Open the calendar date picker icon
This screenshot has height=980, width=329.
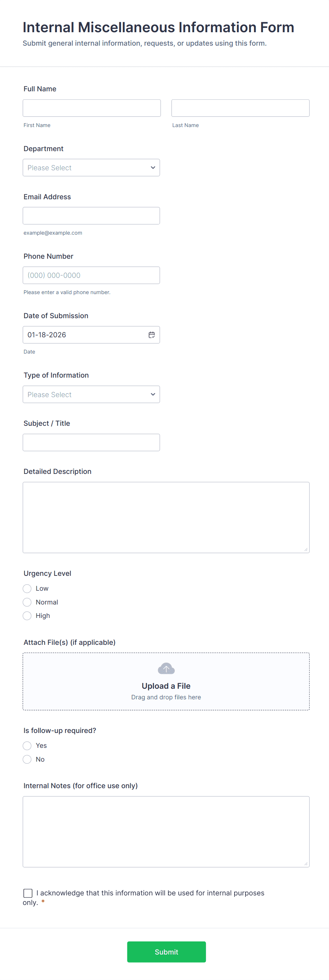pos(151,335)
